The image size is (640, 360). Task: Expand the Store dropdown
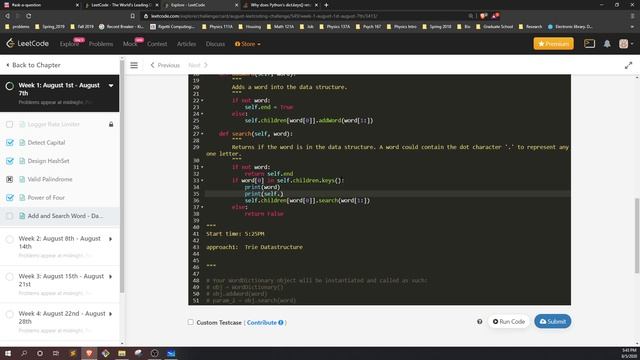(x=247, y=44)
